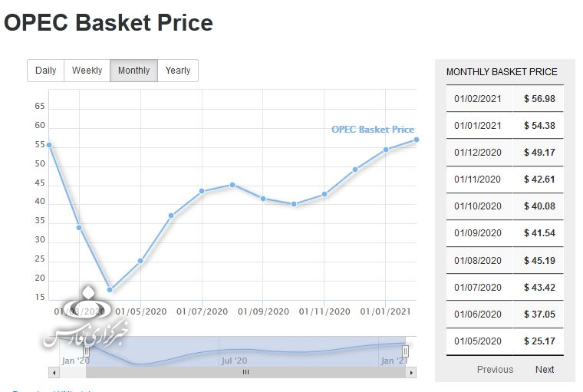Switch to the Daily view

46,71
